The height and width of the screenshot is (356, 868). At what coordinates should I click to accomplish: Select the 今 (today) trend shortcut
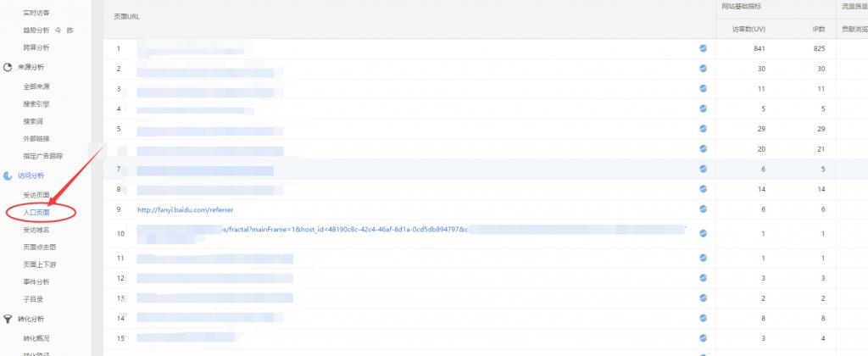(x=58, y=31)
